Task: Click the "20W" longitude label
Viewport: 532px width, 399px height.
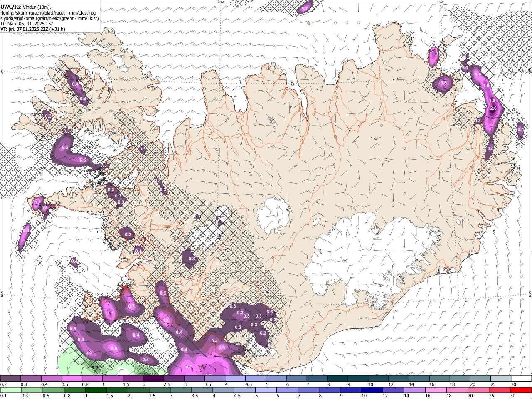Action: [x=221, y=2]
